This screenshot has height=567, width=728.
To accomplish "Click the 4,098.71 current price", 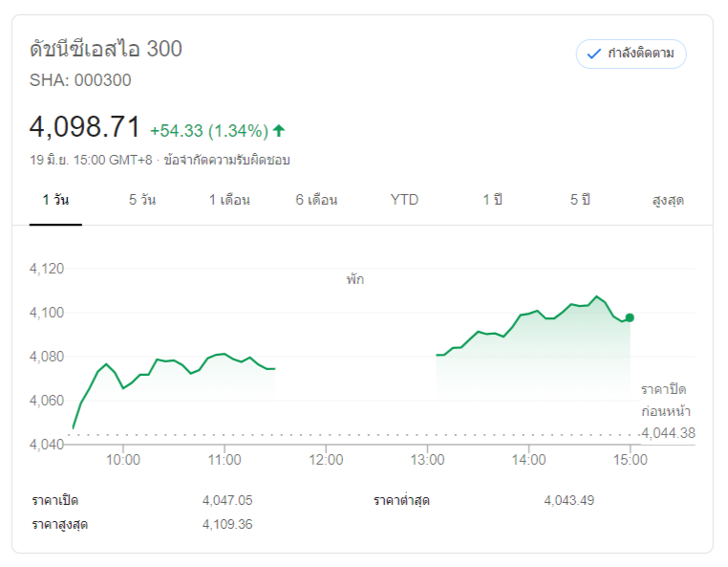I will [85, 127].
